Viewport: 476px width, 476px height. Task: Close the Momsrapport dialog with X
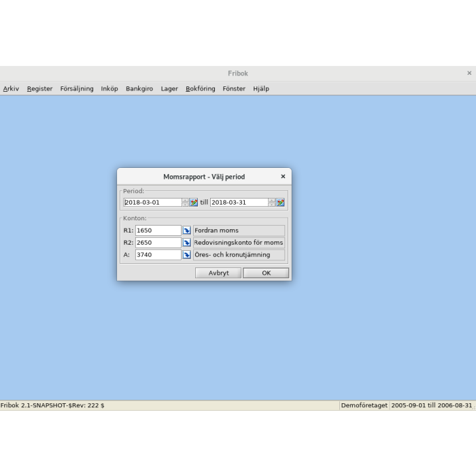(283, 177)
